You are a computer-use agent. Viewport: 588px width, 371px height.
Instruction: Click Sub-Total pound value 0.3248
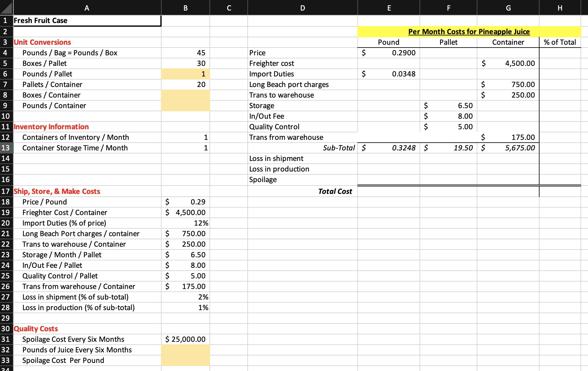[x=389, y=148]
